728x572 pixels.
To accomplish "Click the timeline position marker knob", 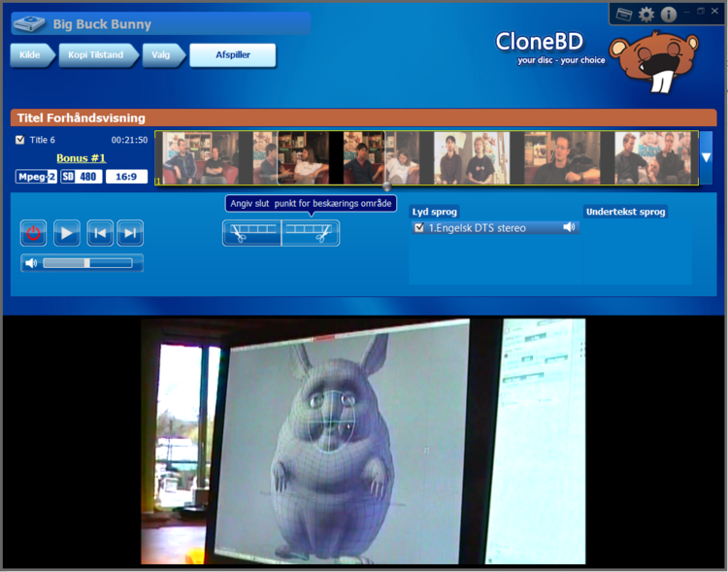I will point(386,186).
